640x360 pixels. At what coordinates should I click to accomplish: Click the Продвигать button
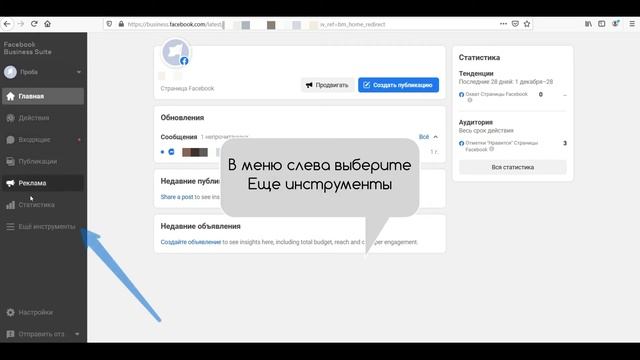(x=327, y=85)
